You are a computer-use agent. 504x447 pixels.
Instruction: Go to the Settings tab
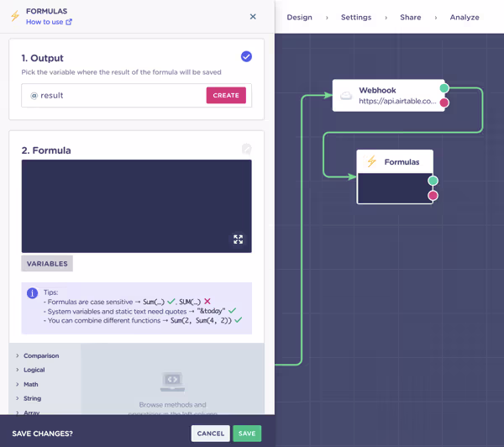point(356,18)
